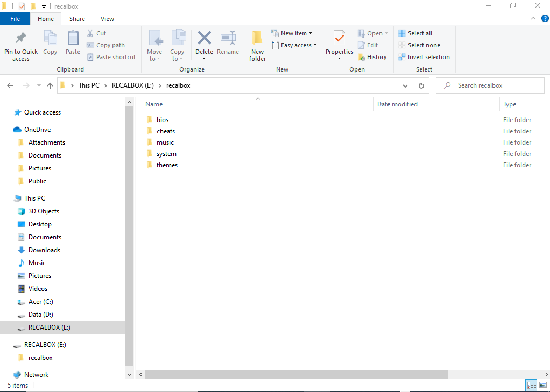550x392 pixels.
Task: Go back with the left arrow
Action: tap(11, 85)
